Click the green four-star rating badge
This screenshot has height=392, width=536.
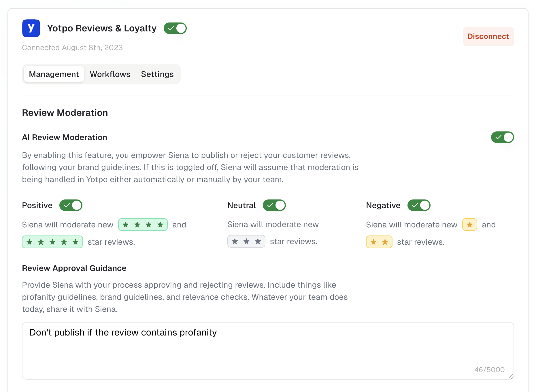click(x=143, y=225)
